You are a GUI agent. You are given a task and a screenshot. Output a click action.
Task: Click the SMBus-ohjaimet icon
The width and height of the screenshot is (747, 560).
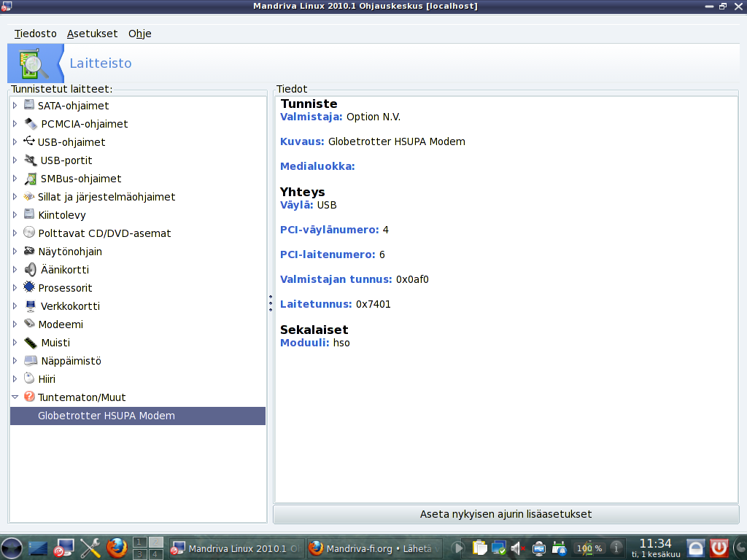tap(31, 179)
